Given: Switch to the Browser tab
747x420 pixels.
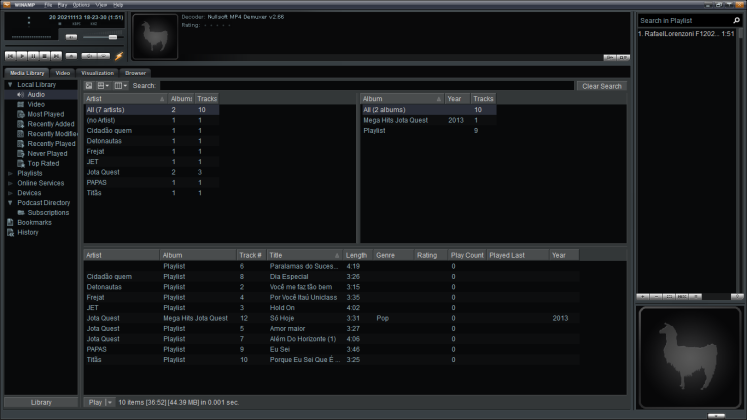Looking at the screenshot, I should (x=135, y=73).
